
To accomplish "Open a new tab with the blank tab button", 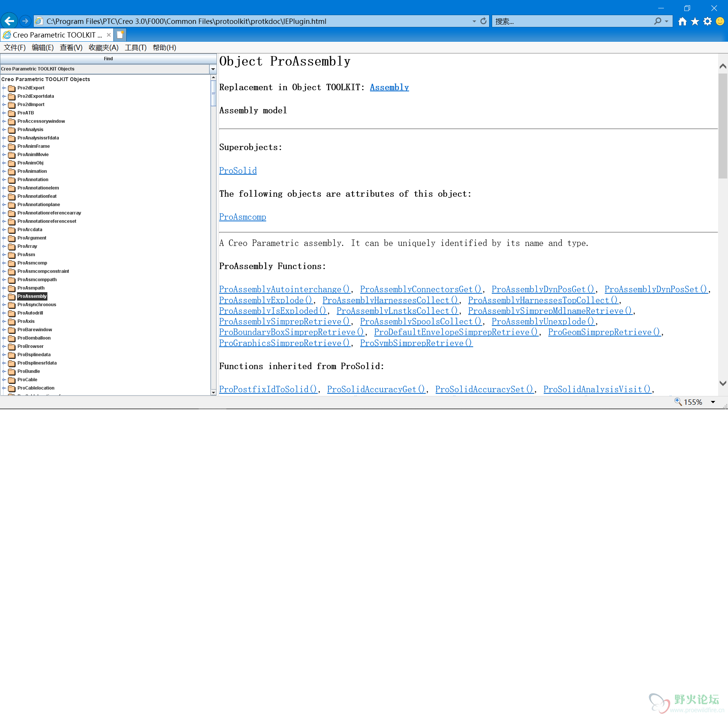I will coord(120,35).
